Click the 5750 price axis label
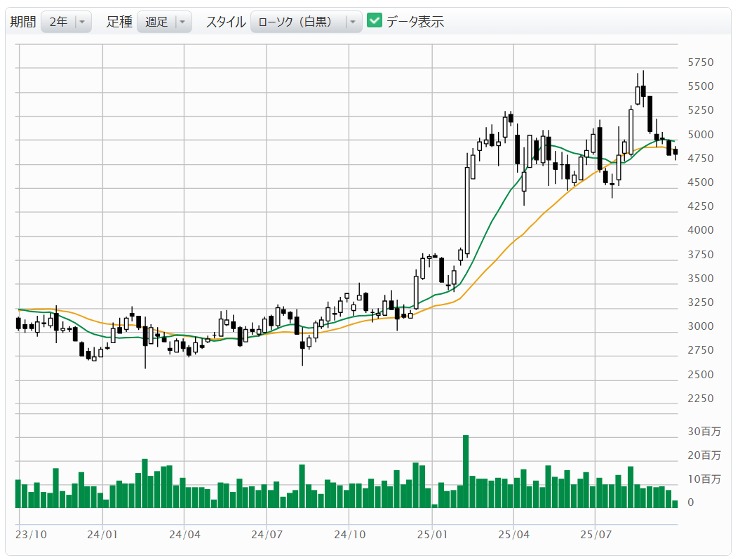The height and width of the screenshot is (560, 733). click(x=700, y=62)
